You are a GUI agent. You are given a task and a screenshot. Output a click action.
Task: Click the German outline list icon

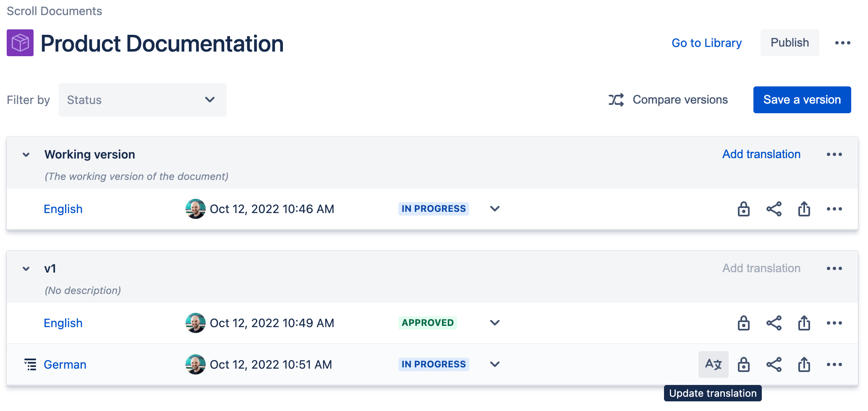pos(30,364)
